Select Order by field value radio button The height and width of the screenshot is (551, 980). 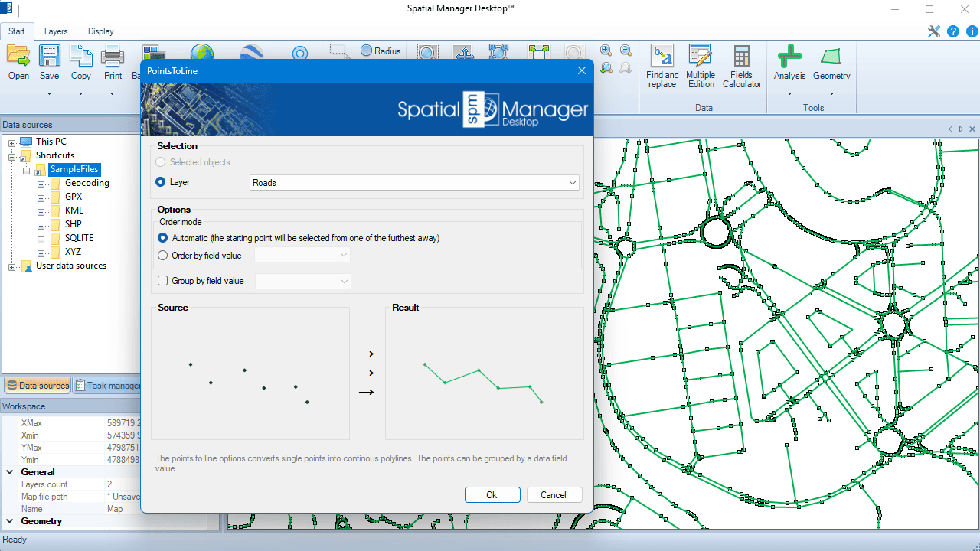[162, 256]
